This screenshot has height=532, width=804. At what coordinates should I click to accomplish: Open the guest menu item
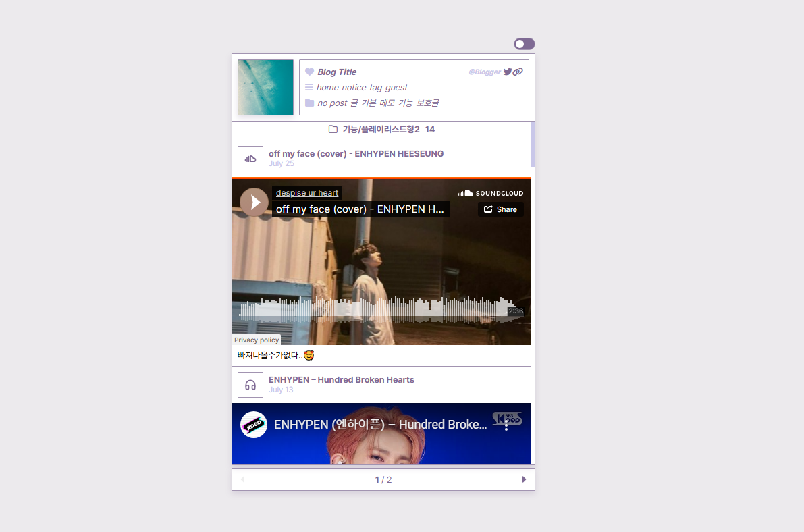(x=396, y=88)
